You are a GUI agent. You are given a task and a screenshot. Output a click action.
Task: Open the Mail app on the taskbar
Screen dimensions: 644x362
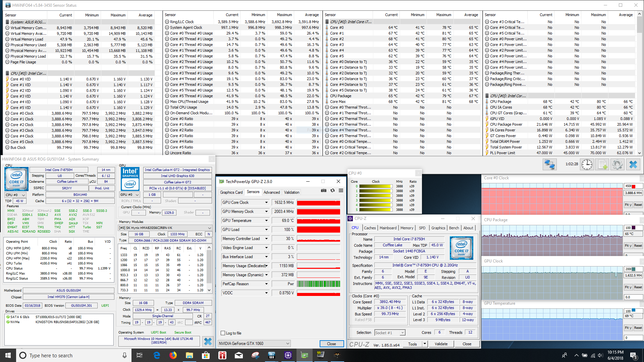238,355
